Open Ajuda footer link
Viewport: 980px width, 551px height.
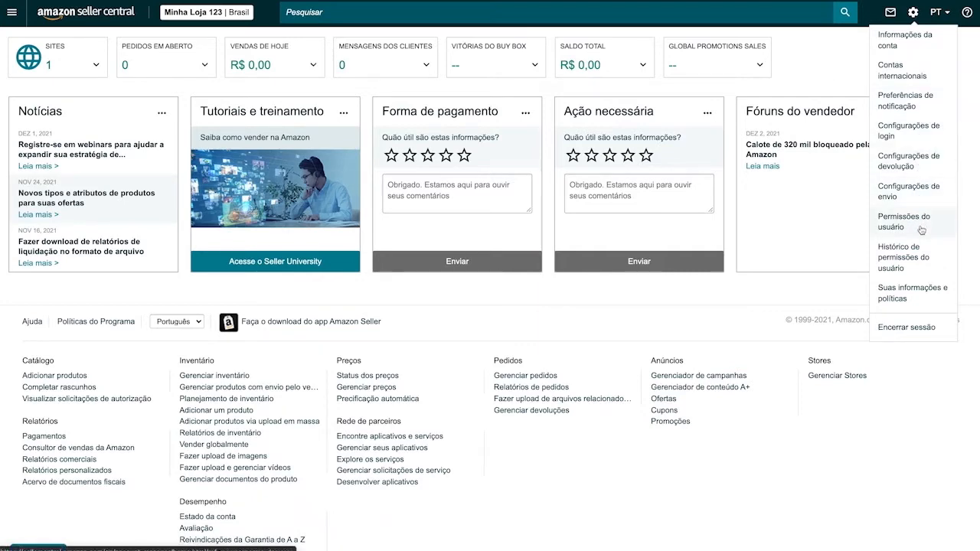coord(32,321)
